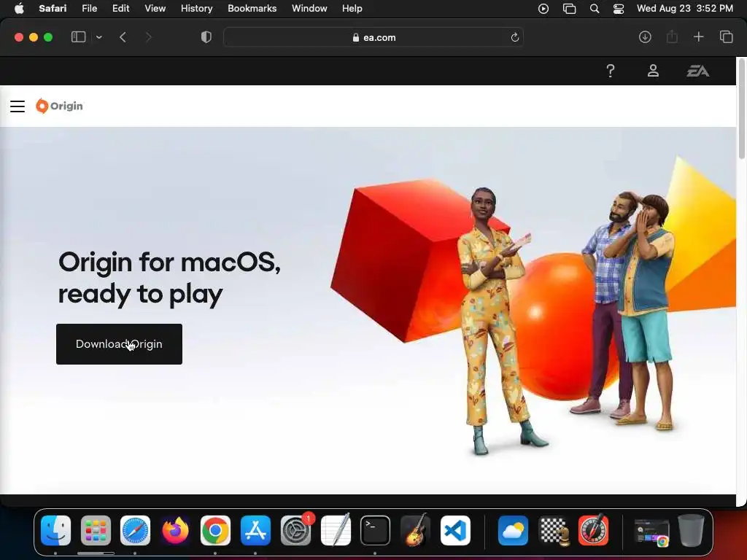The image size is (747, 560).
Task: Click the date and time clock
Action: point(684,9)
